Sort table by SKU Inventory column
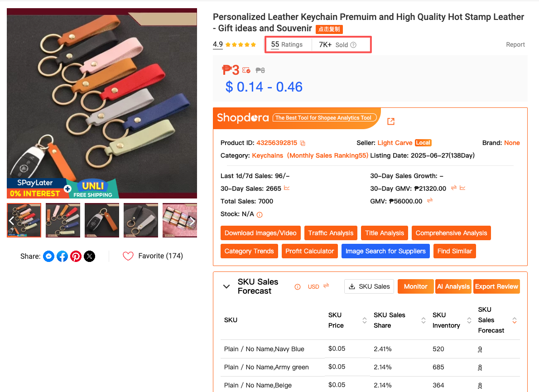The width and height of the screenshot is (539, 392). click(x=469, y=320)
